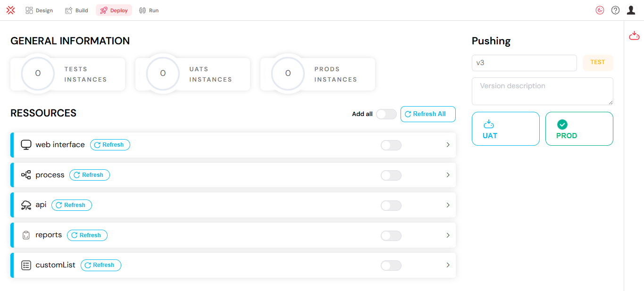The width and height of the screenshot is (644, 291).
Task: Click the Version description text area
Action: pyautogui.click(x=543, y=91)
